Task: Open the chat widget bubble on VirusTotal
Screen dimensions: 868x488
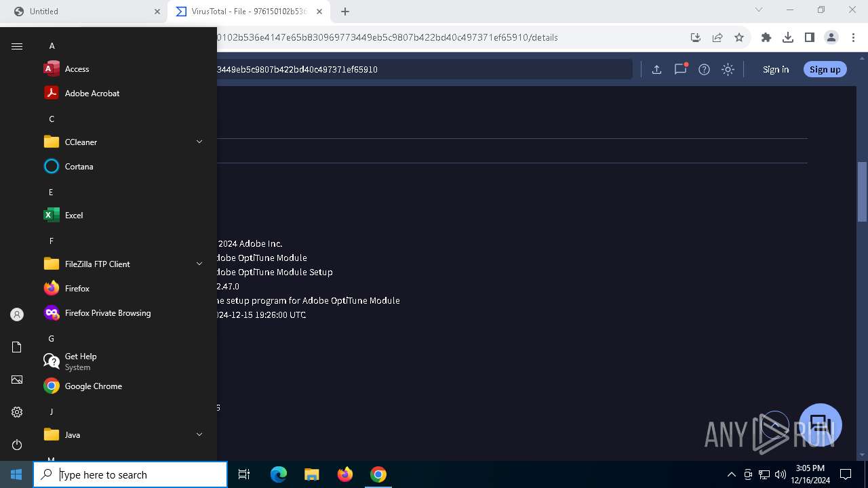Action: click(821, 425)
